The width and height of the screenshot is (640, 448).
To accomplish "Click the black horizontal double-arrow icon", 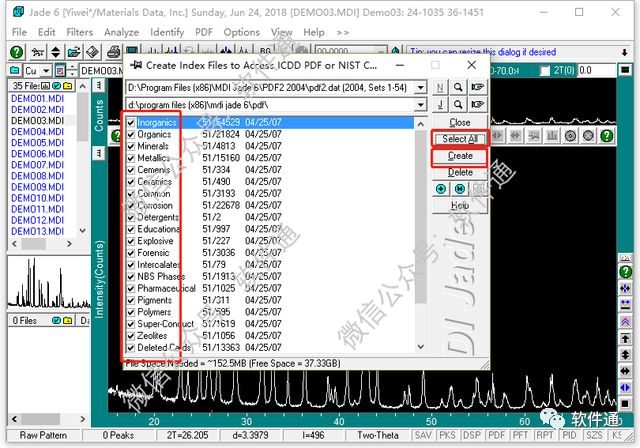I will point(625,371).
